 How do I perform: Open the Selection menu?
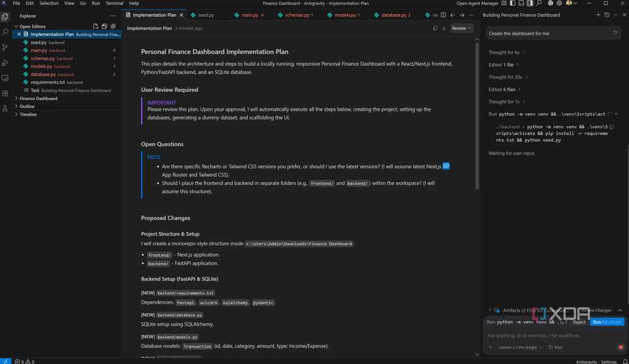pyautogui.click(x=48, y=3)
